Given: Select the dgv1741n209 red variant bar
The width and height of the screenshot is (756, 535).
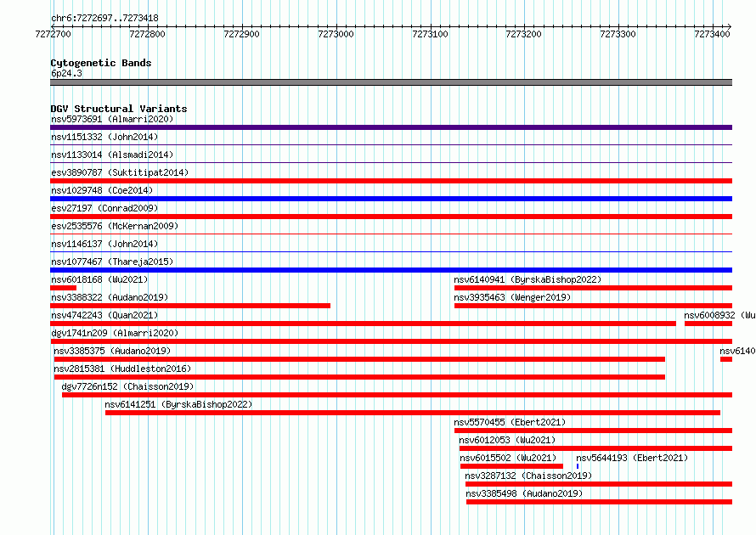Looking at the screenshot, I should click(391, 341).
